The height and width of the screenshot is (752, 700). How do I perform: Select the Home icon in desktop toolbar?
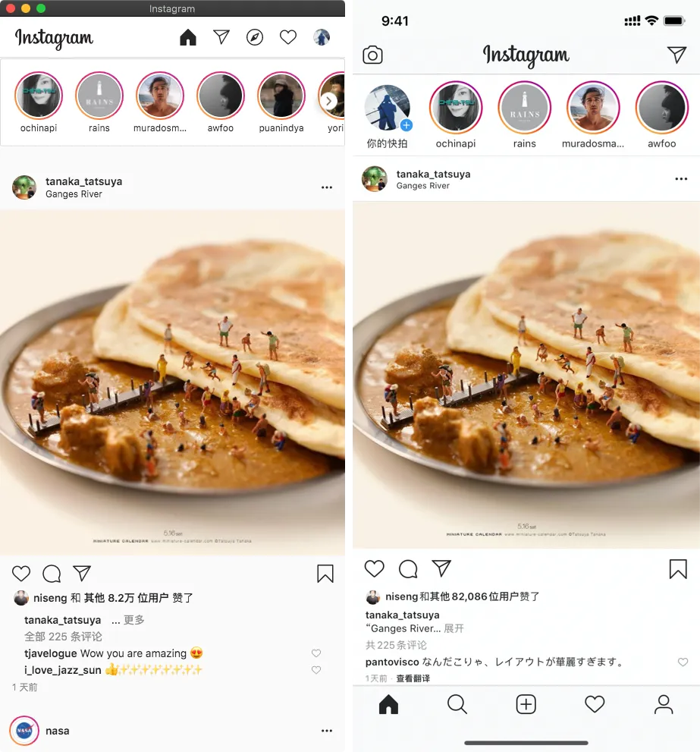(x=188, y=37)
